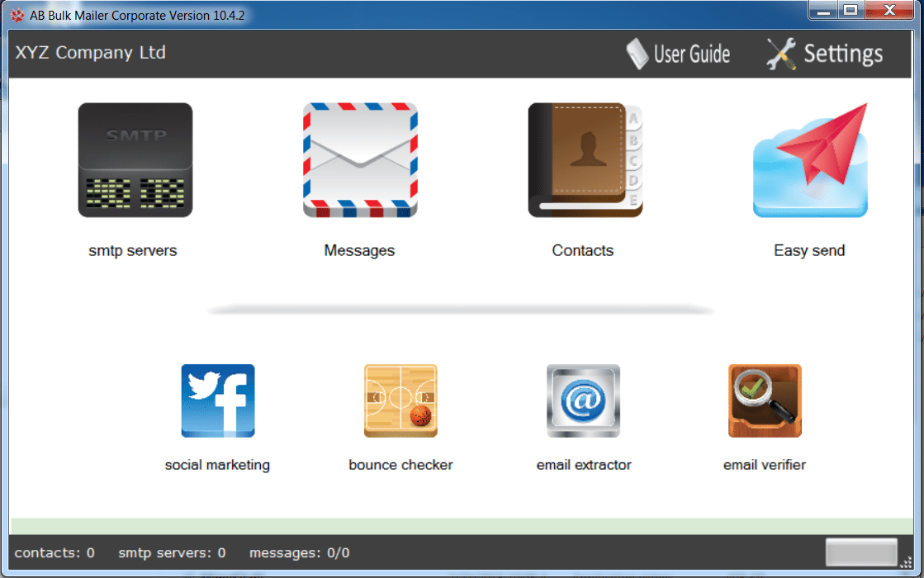The height and width of the screenshot is (578, 924).
Task: Click the 'Contacts' label
Action: [x=583, y=250]
